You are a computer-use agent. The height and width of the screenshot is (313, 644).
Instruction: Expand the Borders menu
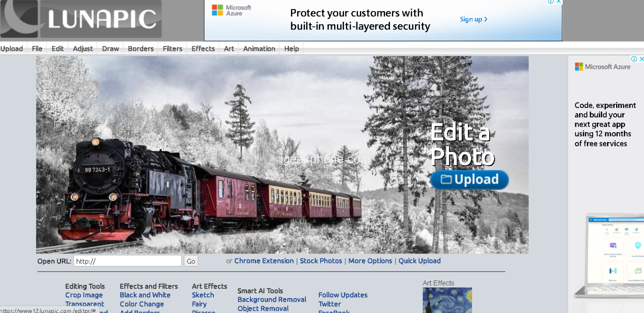[141, 49]
